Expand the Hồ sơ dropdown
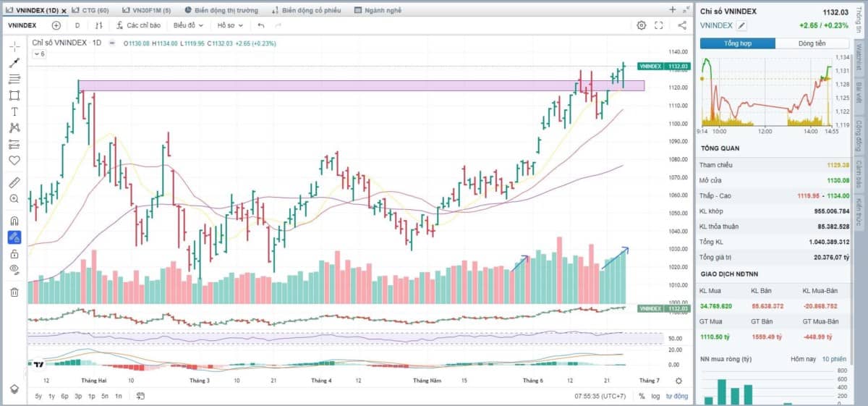The image size is (868, 406). point(230,25)
